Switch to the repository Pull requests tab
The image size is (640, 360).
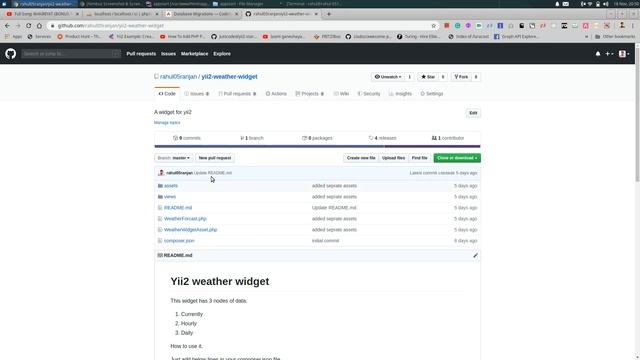coord(237,93)
